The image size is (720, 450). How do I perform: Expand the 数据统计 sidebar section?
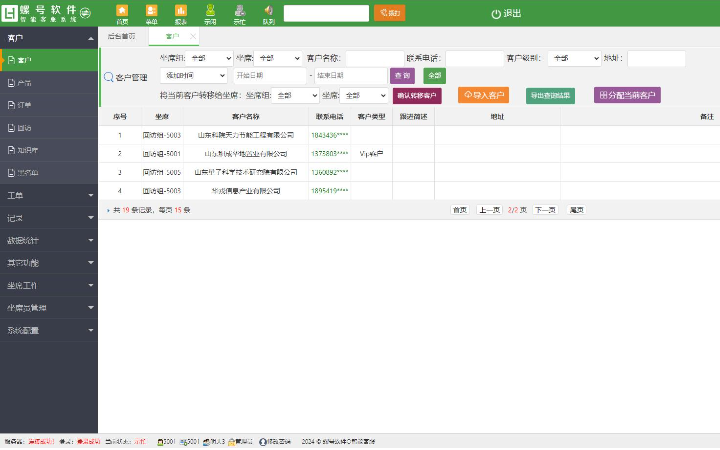[x=49, y=240]
